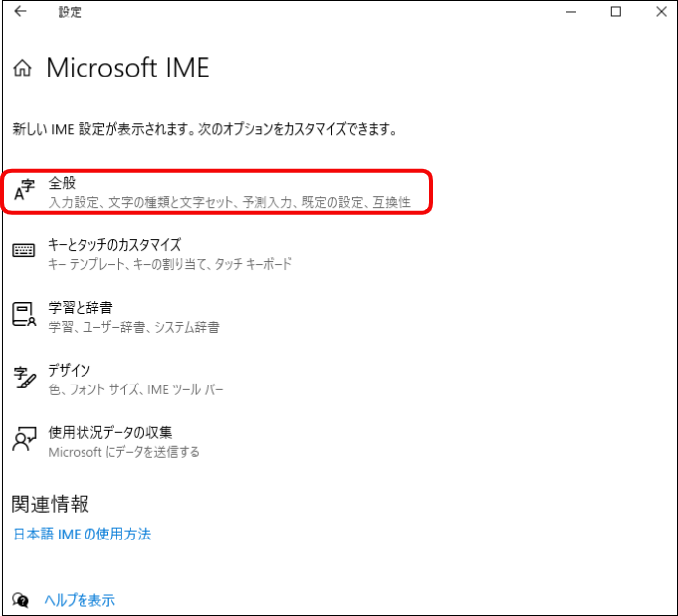Click the pen icon for デザイン
Screen dimensions: 678x616
pos(25,378)
